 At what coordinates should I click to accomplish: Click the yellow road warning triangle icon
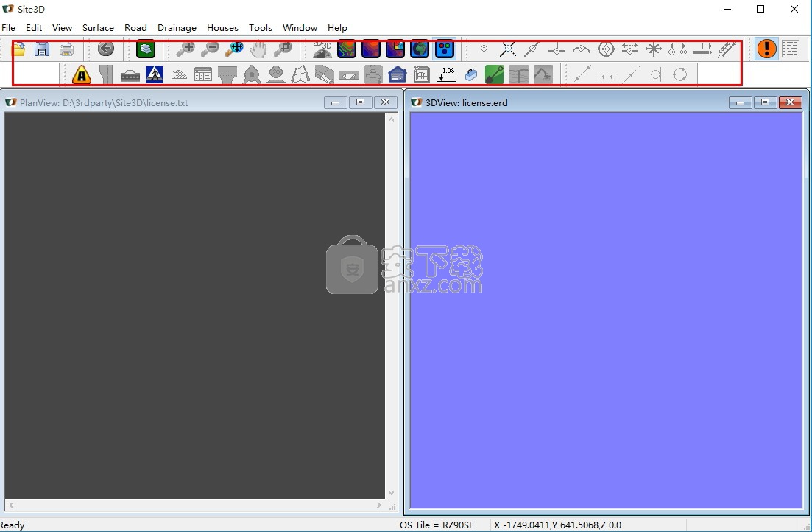[81, 74]
